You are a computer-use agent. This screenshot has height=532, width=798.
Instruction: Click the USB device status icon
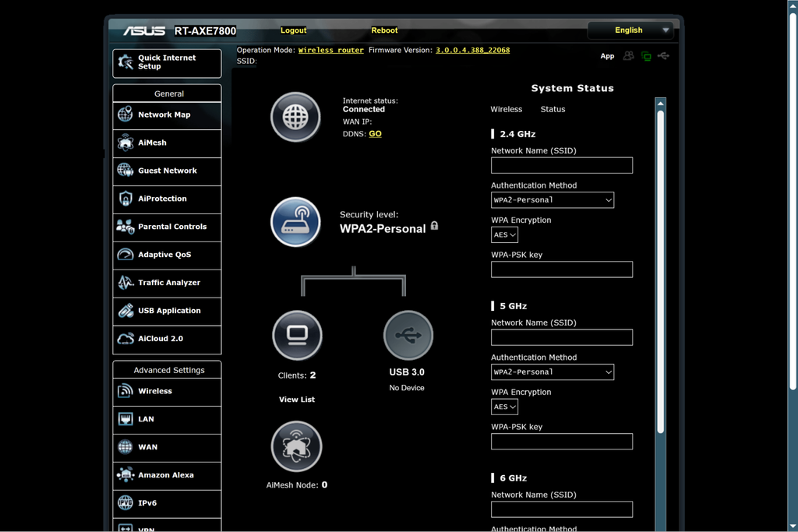tap(408, 334)
